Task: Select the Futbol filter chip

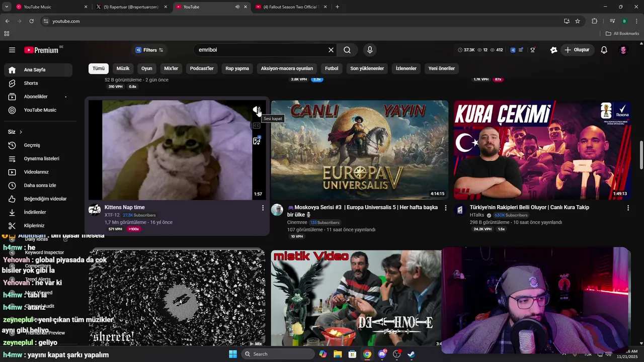Action: [332, 68]
